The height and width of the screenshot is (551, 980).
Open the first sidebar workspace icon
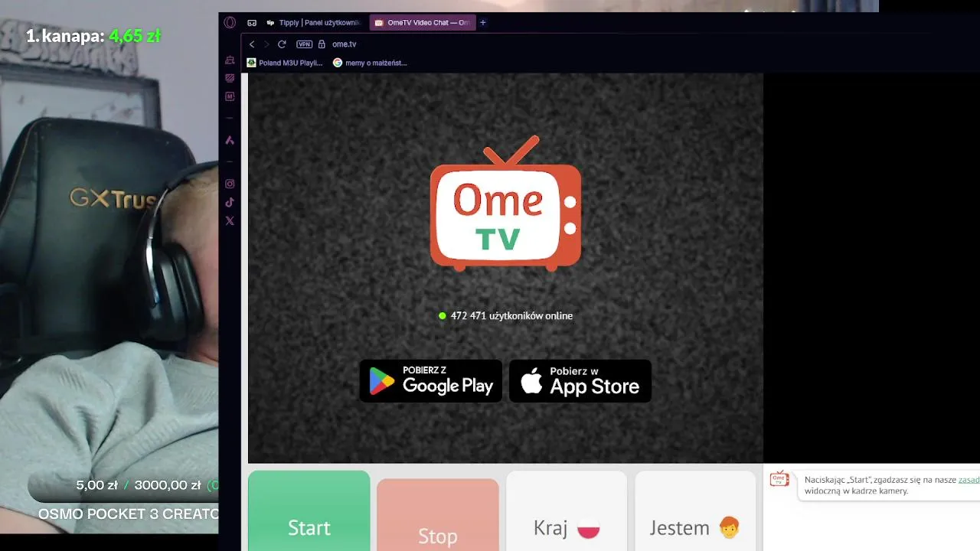point(230,60)
